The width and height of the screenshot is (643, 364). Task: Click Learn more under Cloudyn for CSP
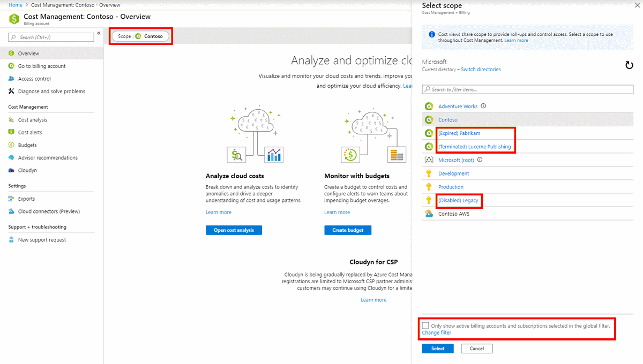tap(373, 300)
